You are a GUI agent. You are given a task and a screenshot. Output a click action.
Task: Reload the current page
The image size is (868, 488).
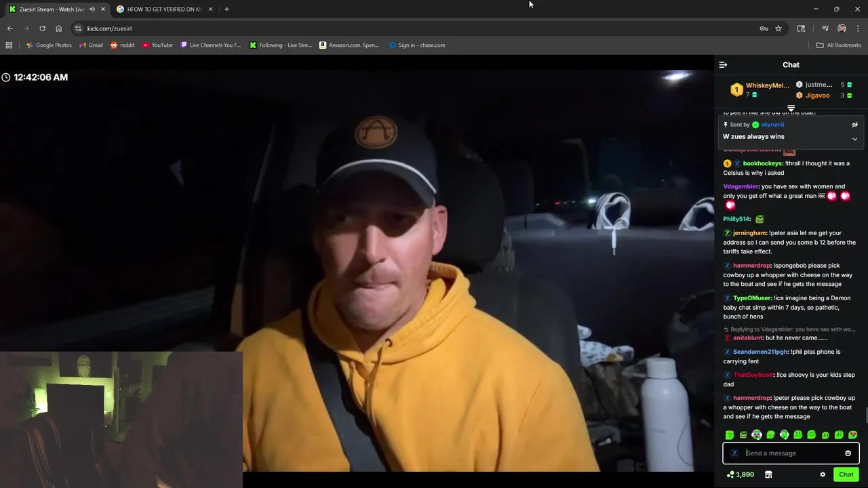tap(42, 28)
